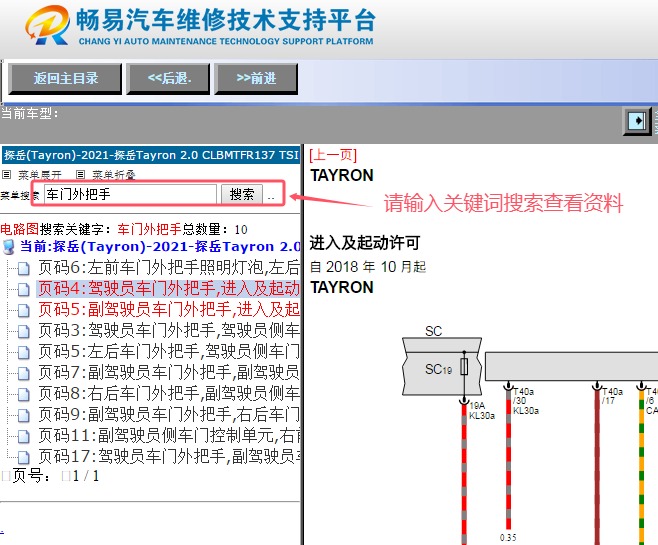The width and height of the screenshot is (658, 545).
Task: Open 页码6:左前车门外把手照明灯泡 entry
Action: (169, 267)
